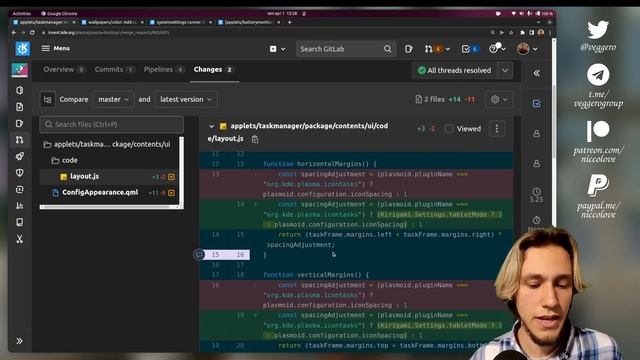Open Issues in left sidebar
This screenshot has height=360, width=640.
[20, 124]
